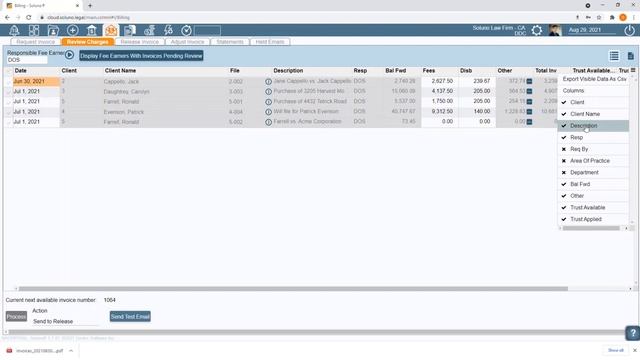
Task: Select the Review Charges tab
Action: pos(87,42)
